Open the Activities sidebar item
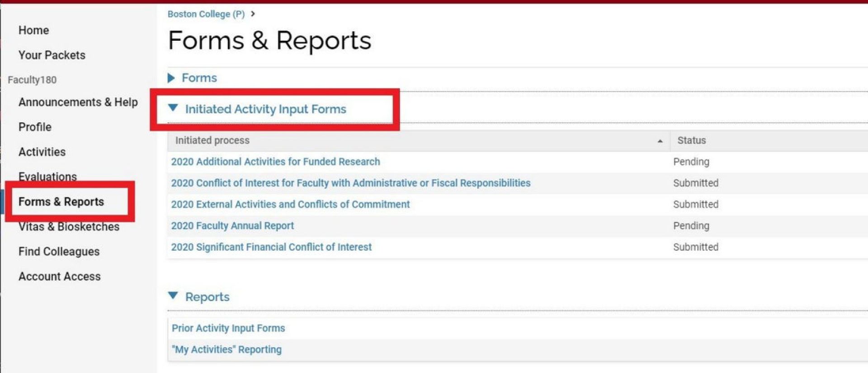Viewport: 868px width, 373px height. click(x=42, y=152)
